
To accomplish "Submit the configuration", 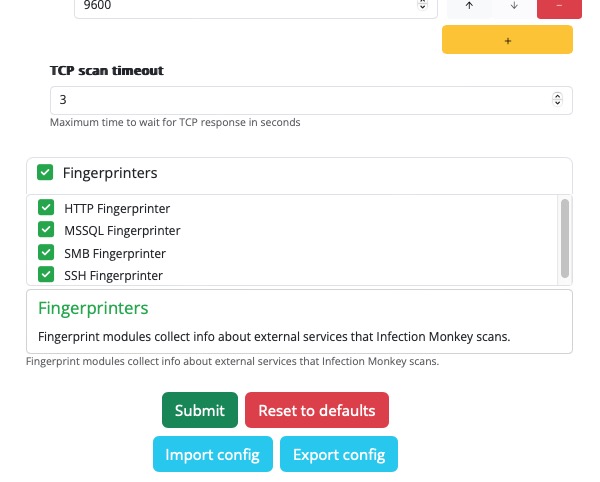I will (x=200, y=410).
